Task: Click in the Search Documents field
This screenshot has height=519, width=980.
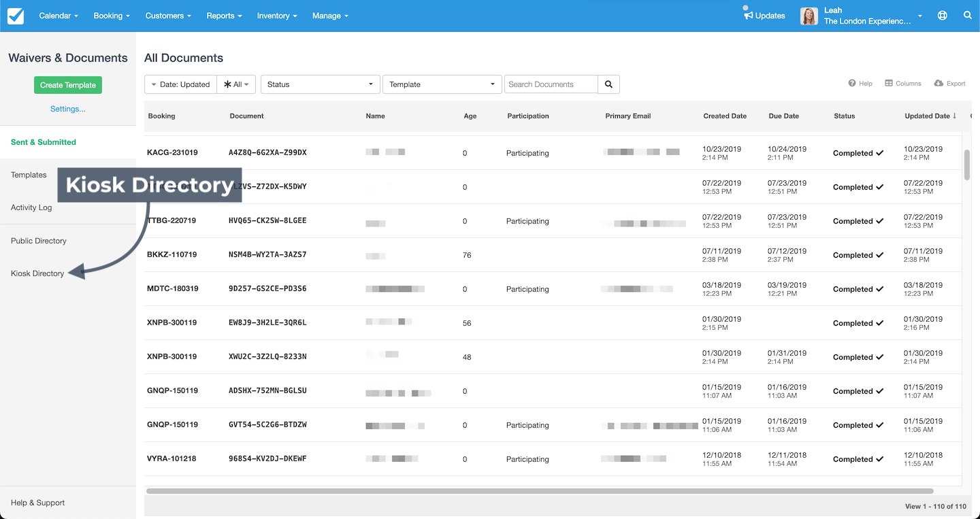Action: (551, 84)
